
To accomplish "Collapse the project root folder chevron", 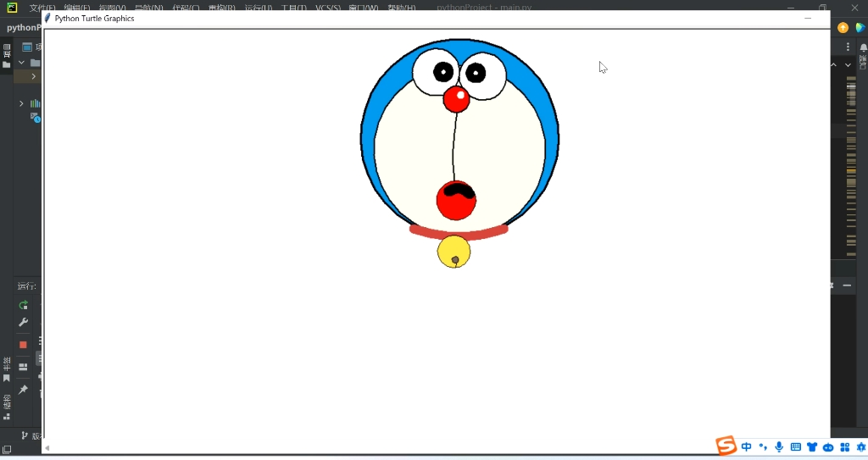I will tap(21, 63).
